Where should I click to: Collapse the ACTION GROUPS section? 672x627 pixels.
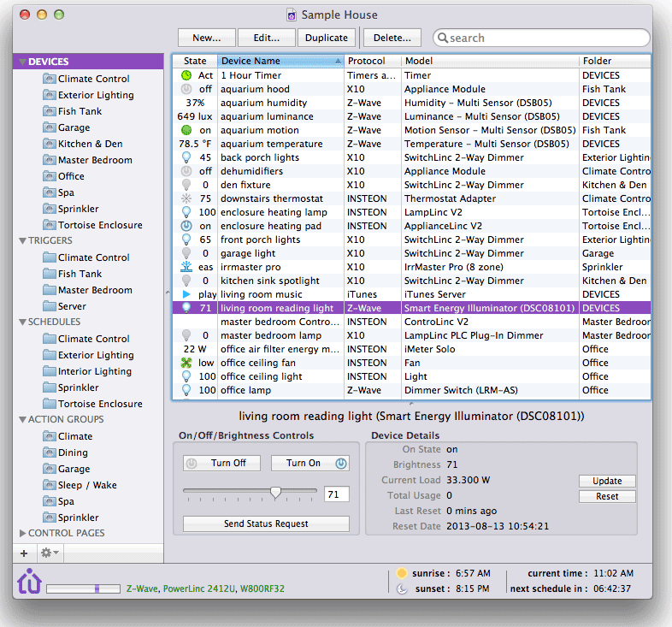[22, 420]
